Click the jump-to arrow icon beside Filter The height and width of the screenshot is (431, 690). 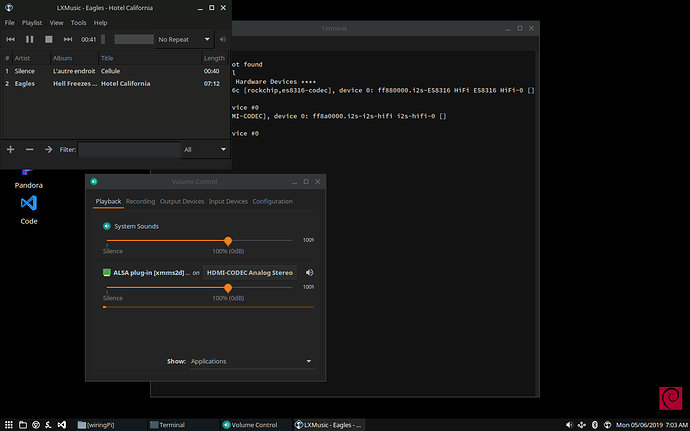48,150
